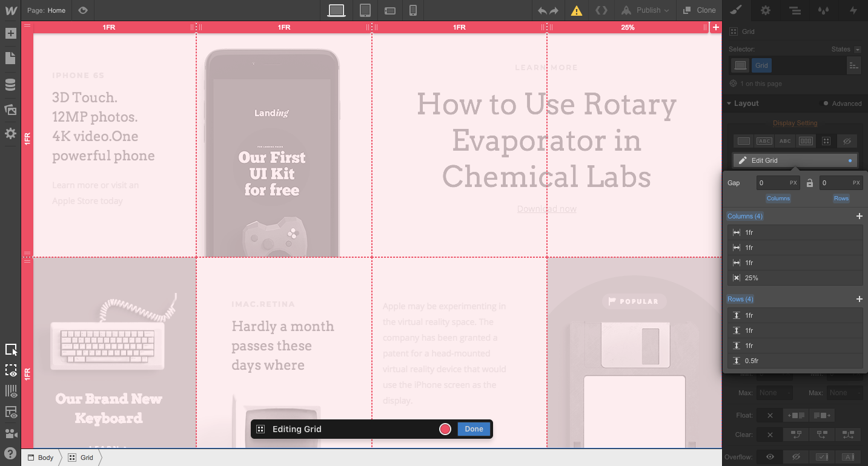The height and width of the screenshot is (466, 868).
Task: Switch to Tablet breakpoint view
Action: click(365, 10)
